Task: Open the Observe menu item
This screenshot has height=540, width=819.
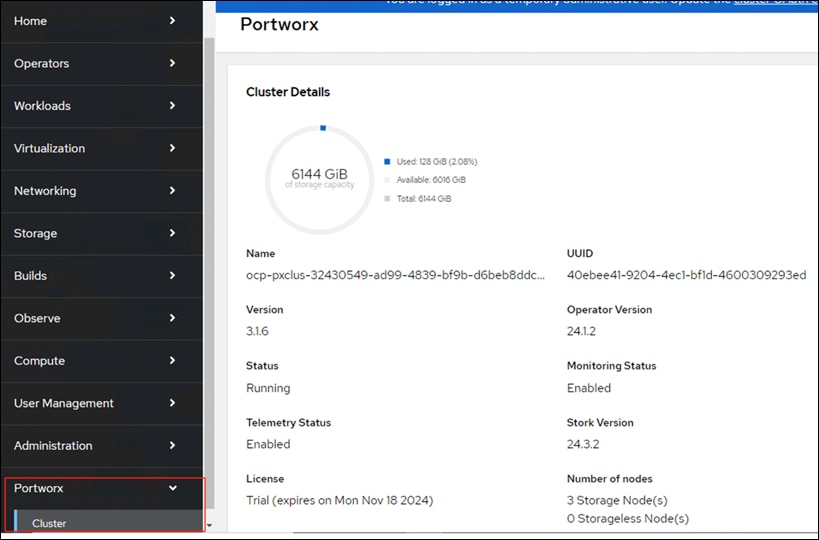Action: point(101,318)
